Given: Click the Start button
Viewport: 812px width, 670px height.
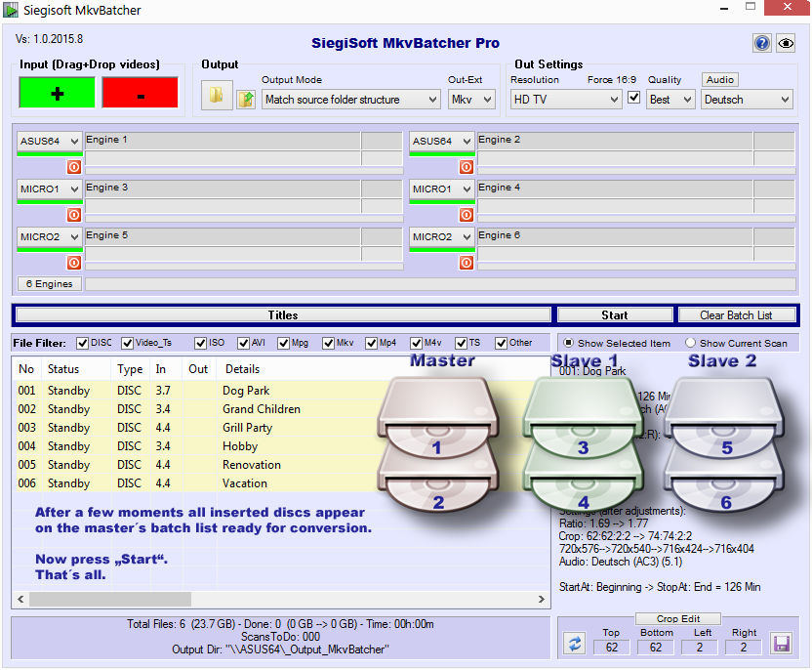Looking at the screenshot, I should pos(615,315).
